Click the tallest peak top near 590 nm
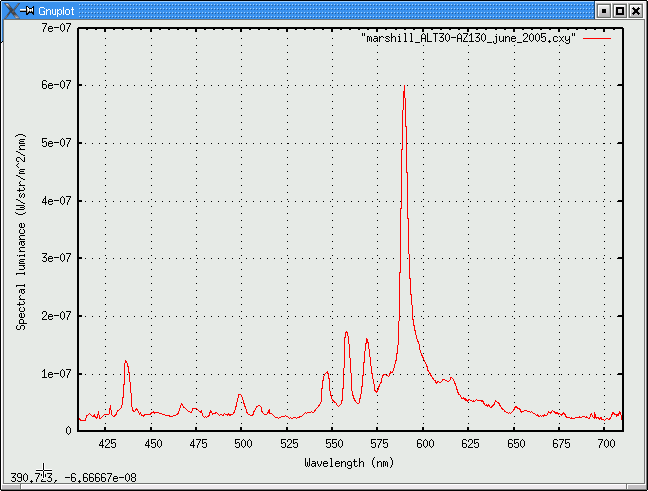 (404, 87)
